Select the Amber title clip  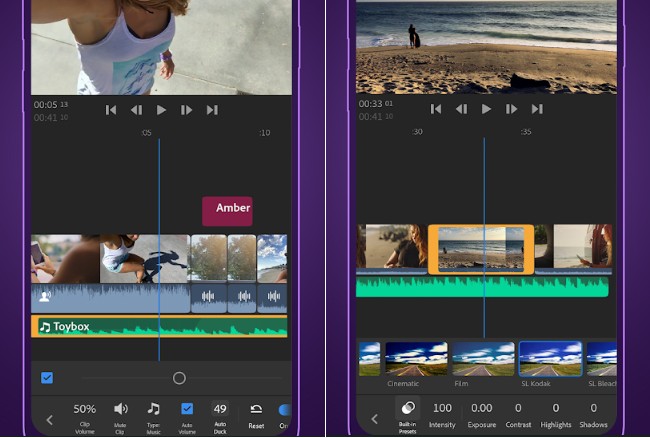click(x=227, y=211)
